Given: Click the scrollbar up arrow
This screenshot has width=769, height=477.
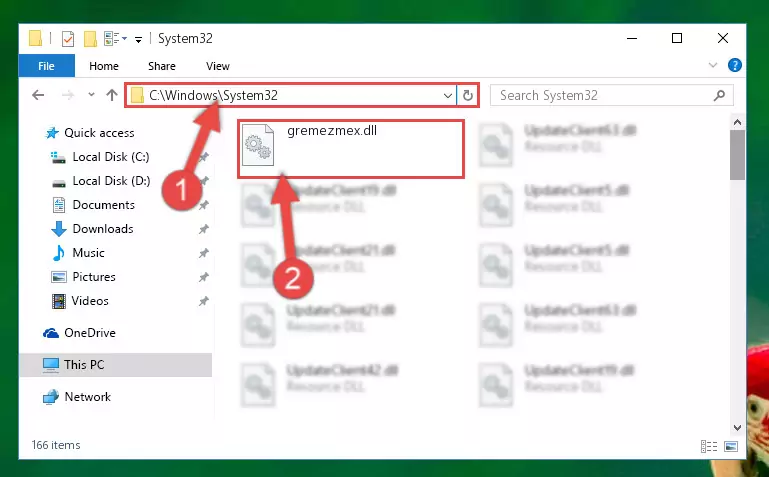Looking at the screenshot, I should click(x=737, y=122).
